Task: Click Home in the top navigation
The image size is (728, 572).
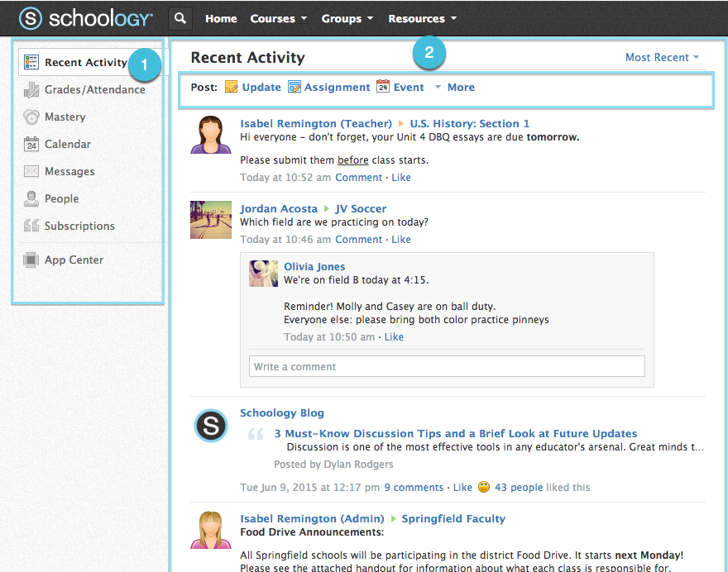Action: click(221, 18)
